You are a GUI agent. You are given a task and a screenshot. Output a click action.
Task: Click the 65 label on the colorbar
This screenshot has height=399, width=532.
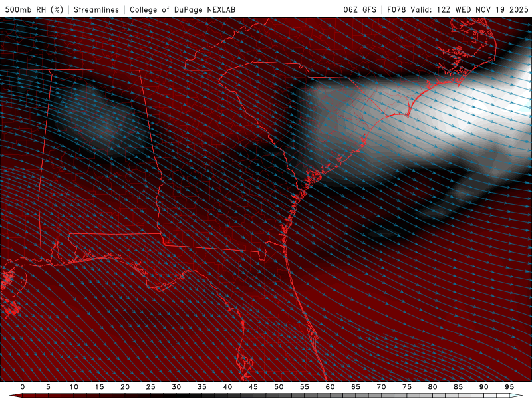click(356, 387)
